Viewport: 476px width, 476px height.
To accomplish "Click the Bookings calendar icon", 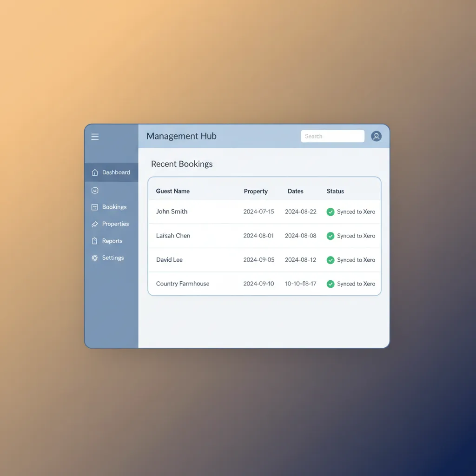I will pyautogui.click(x=95, y=207).
